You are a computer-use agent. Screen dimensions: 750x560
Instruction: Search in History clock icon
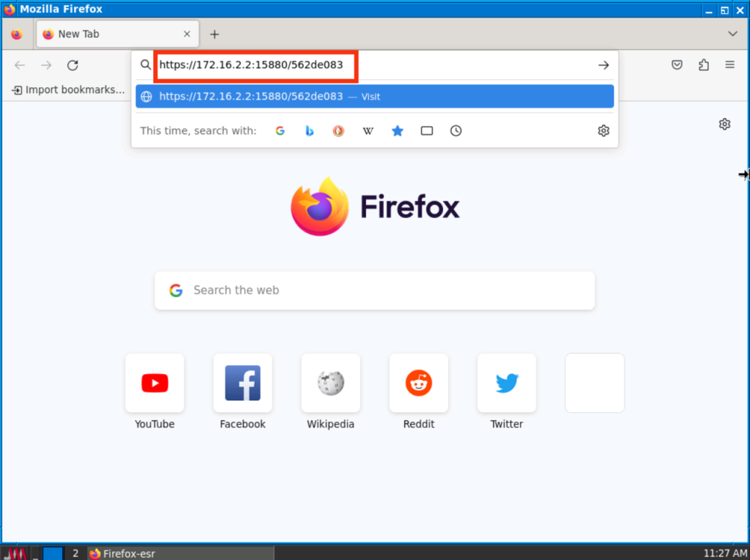tap(456, 131)
